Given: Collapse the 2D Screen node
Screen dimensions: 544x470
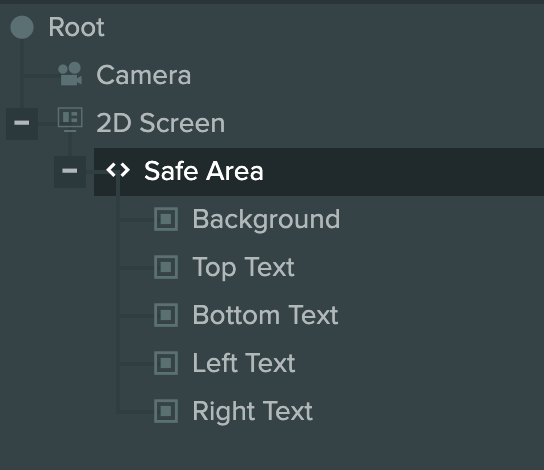Looking at the screenshot, I should click(x=22, y=123).
